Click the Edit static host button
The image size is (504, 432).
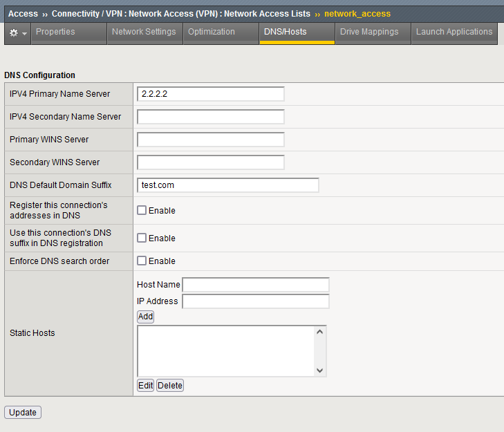coord(145,386)
